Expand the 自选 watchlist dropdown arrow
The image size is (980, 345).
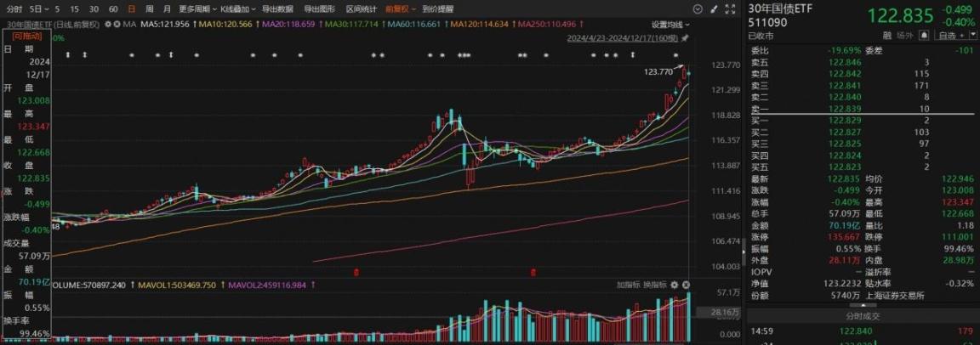click(972, 35)
